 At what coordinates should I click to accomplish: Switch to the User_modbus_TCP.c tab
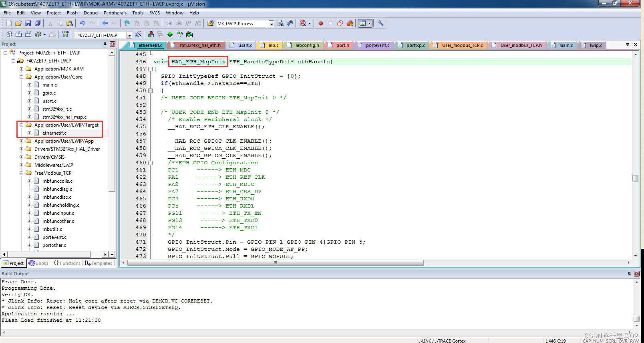point(459,45)
